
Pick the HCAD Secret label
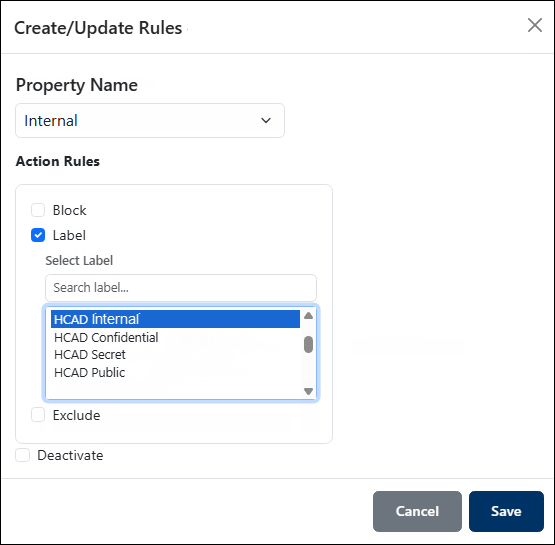[175, 355]
